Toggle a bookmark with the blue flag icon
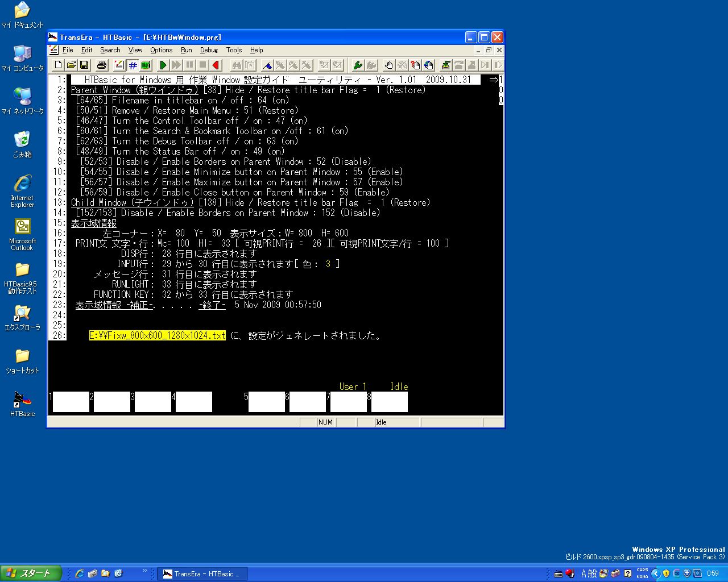This screenshot has height=582, width=728. tap(267, 65)
